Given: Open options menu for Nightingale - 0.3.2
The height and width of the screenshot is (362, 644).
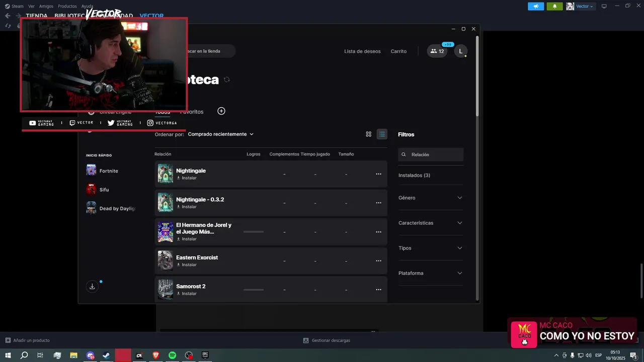Looking at the screenshot, I should pos(378,203).
